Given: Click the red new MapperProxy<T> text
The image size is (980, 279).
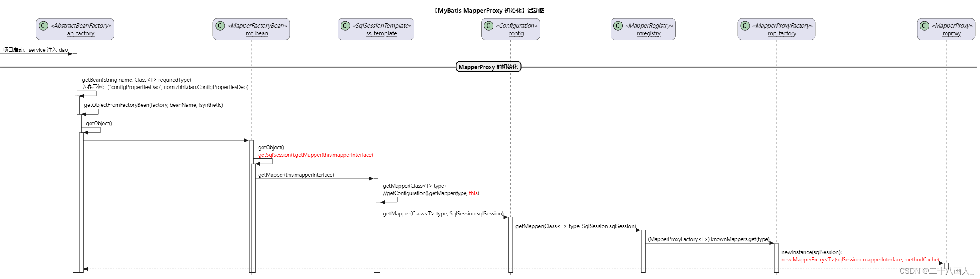Looking at the screenshot, I should (x=860, y=259).
